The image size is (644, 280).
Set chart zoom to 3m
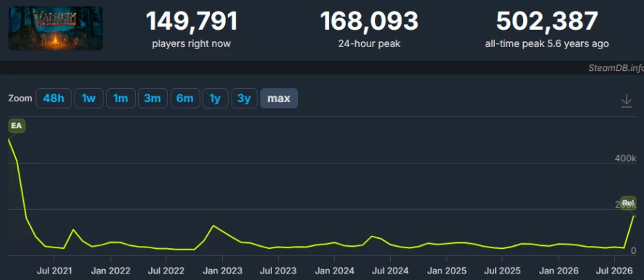click(x=153, y=98)
